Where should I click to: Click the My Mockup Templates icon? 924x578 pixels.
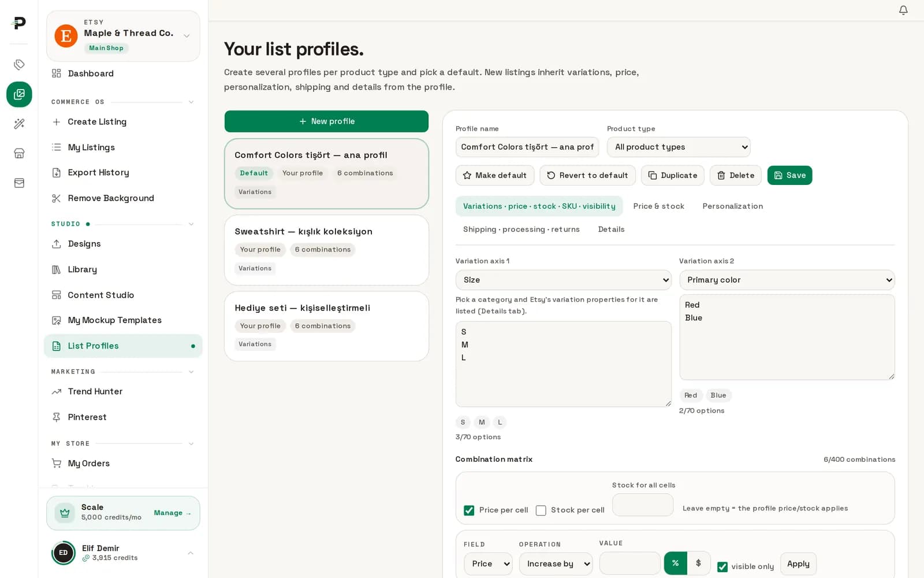(x=56, y=320)
